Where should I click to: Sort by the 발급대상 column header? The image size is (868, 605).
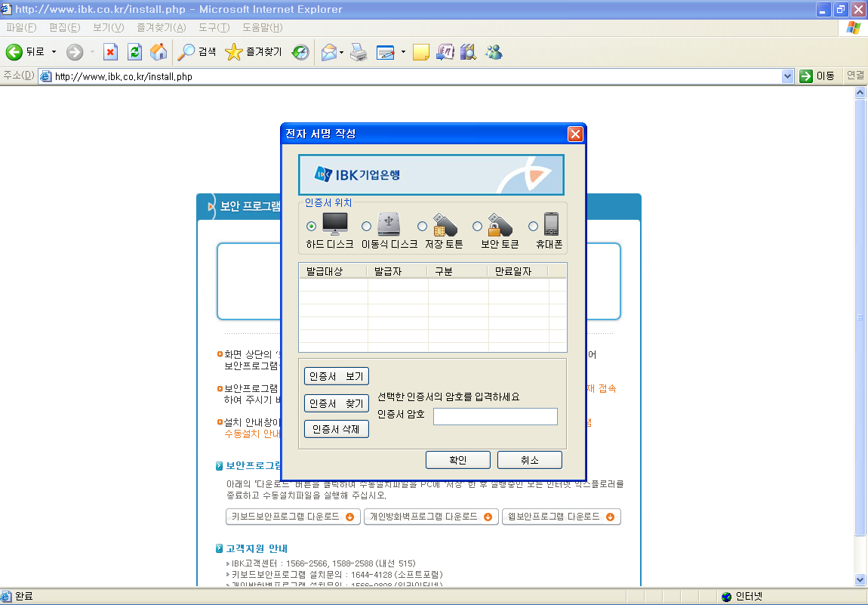coord(333,271)
